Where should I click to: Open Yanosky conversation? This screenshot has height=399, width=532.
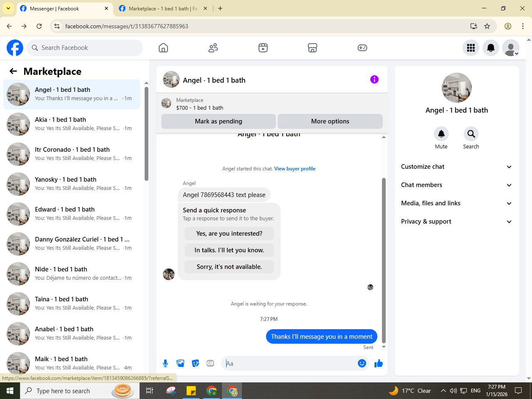tap(72, 184)
